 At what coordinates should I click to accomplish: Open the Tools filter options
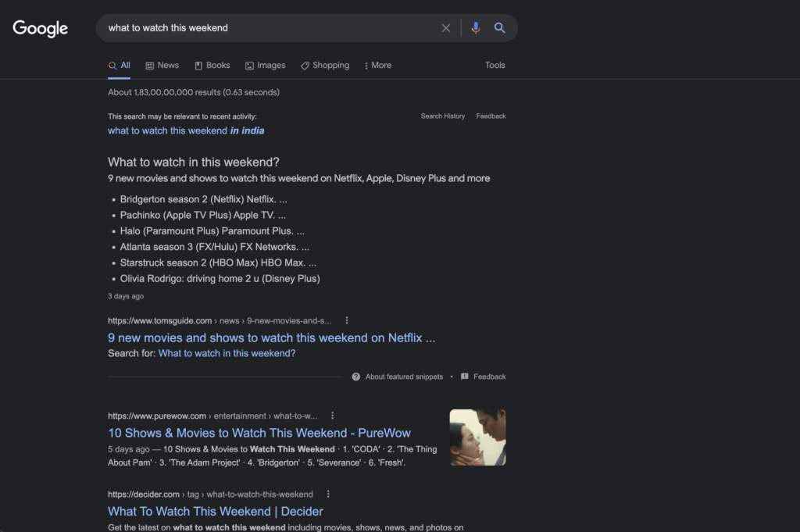tap(495, 66)
